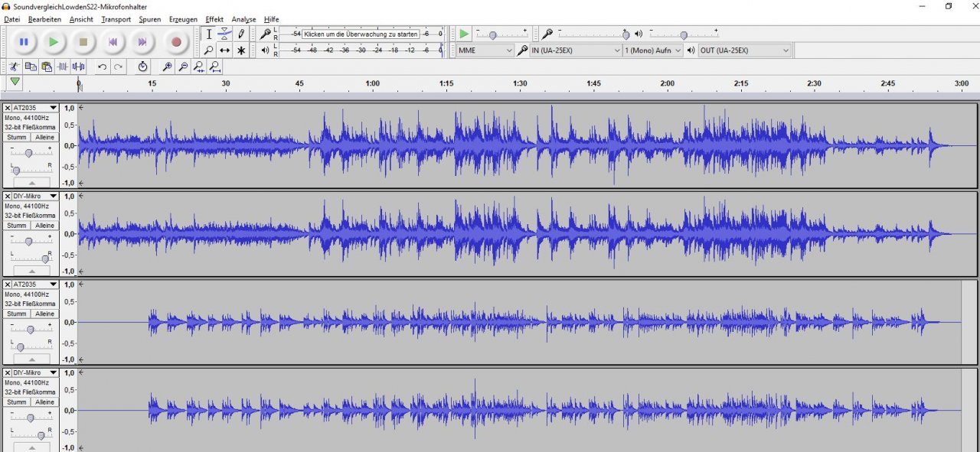Click the Zoom In magnifier icon
Image resolution: width=980 pixels, height=452 pixels.
coord(167,67)
